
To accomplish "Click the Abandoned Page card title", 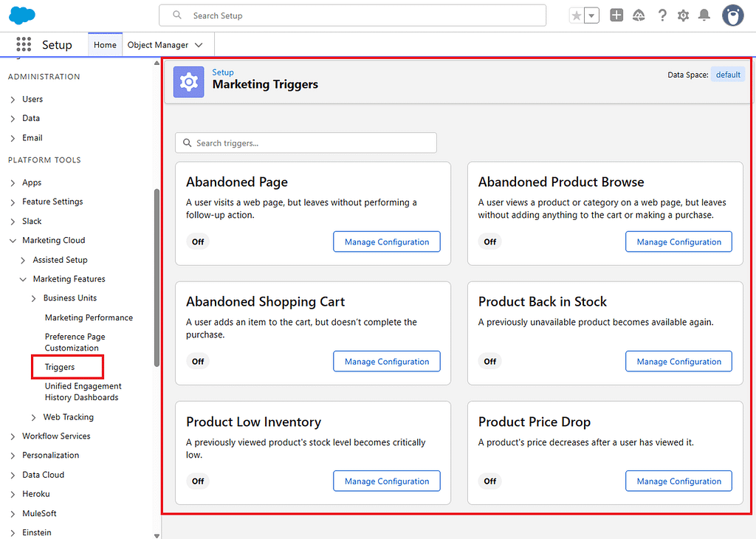I will 237,182.
